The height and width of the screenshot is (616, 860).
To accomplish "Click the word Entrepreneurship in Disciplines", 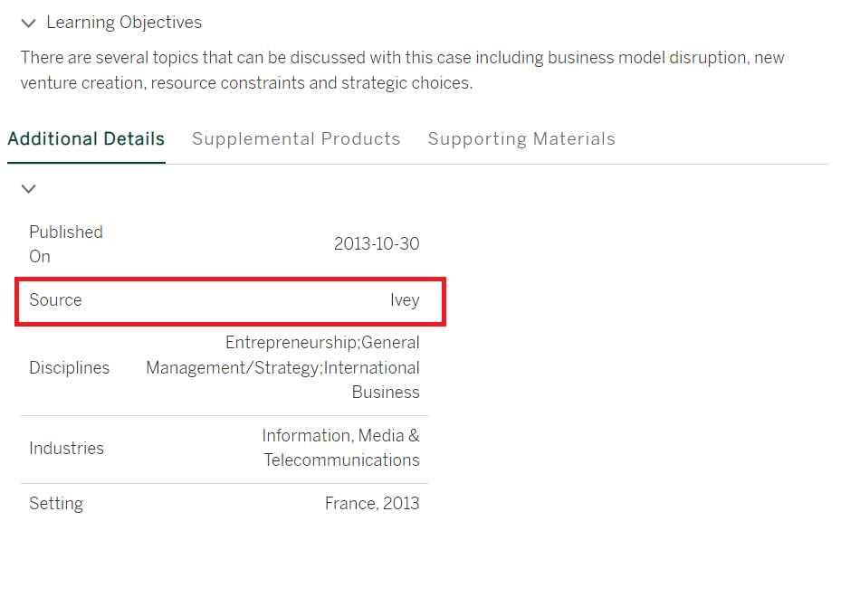I will tap(290, 344).
